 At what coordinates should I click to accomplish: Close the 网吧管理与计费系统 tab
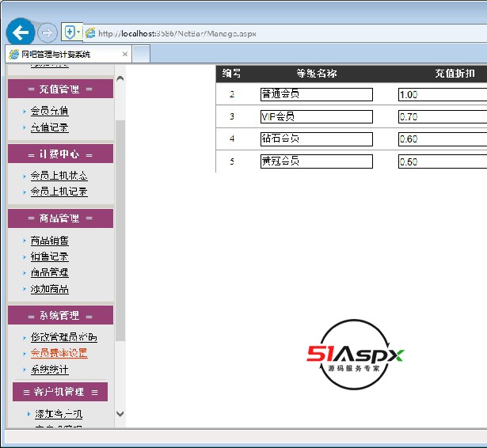tap(125, 55)
